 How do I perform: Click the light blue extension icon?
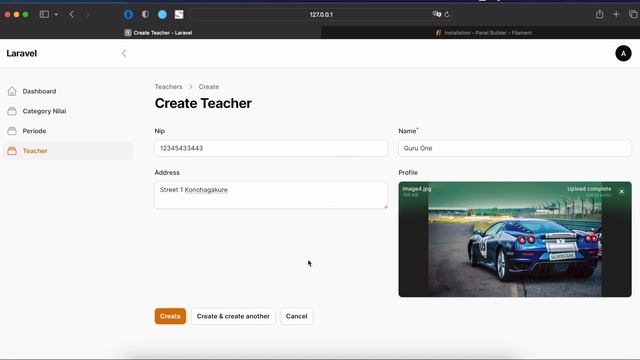162,14
